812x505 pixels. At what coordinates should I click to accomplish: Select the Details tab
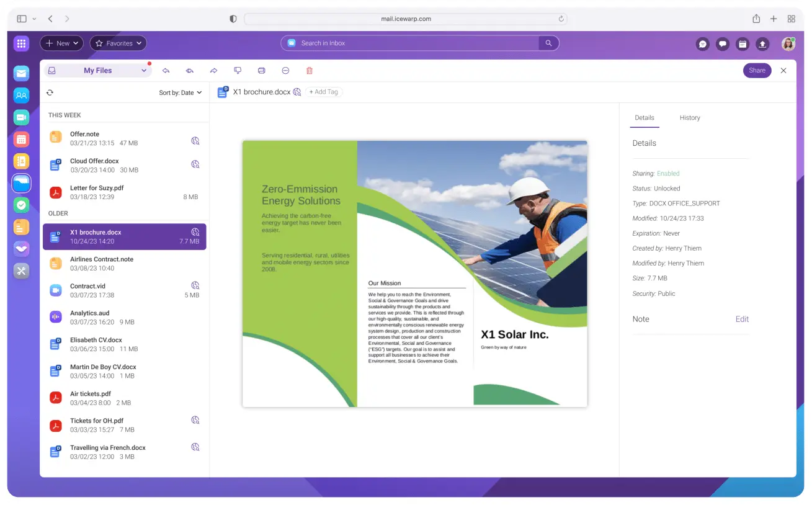coord(644,118)
